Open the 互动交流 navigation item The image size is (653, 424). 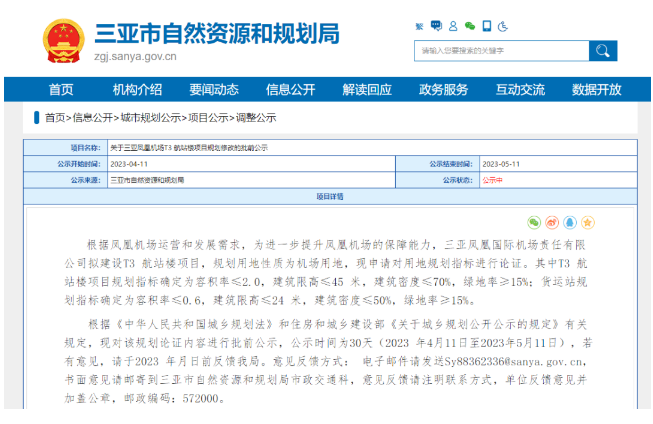click(x=520, y=89)
